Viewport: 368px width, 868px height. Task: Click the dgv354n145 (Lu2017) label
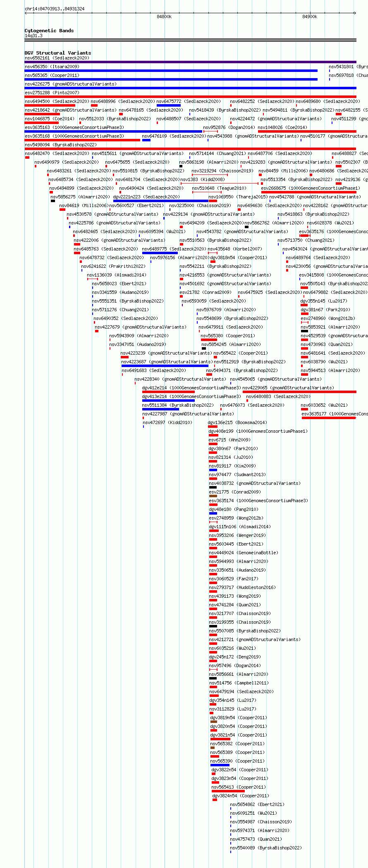[233, 700]
